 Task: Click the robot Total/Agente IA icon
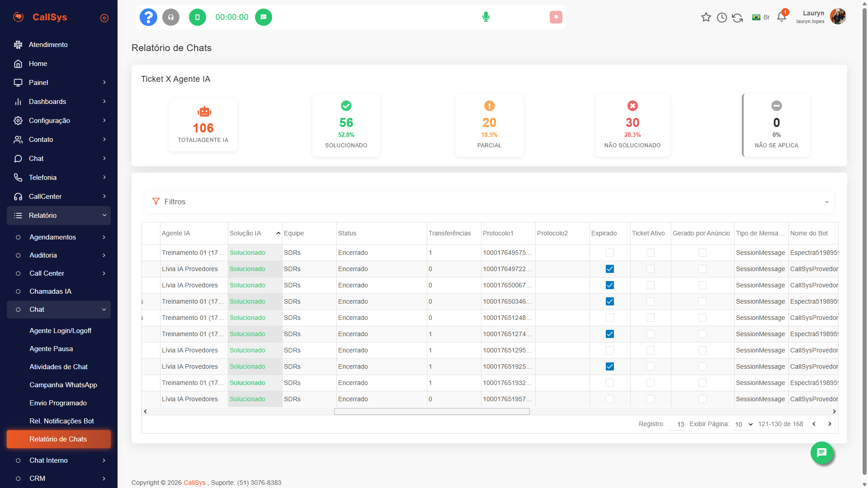pos(204,111)
